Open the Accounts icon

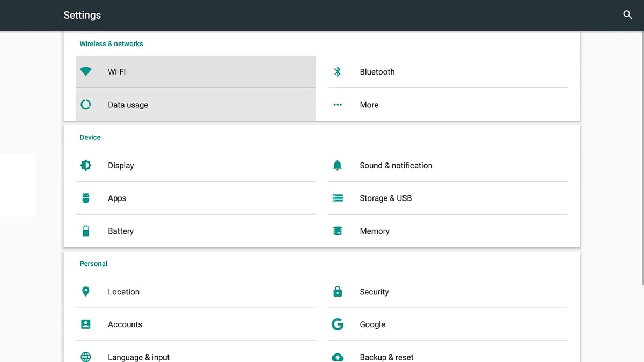(86, 324)
